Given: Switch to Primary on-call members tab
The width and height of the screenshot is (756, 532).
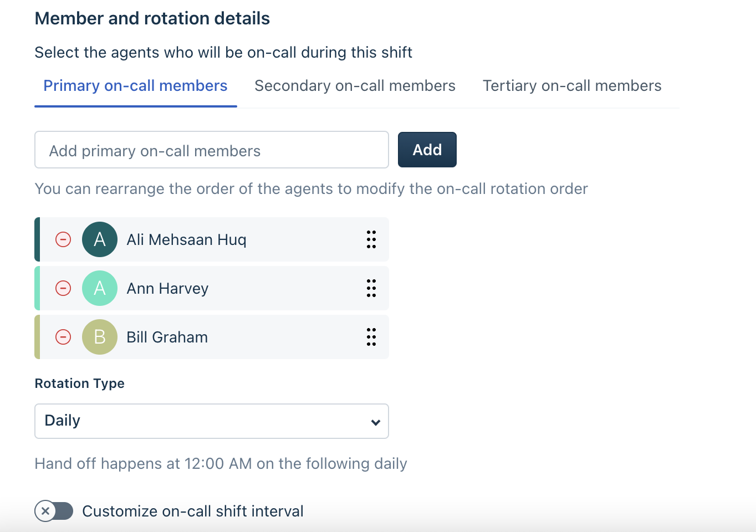Looking at the screenshot, I should pos(135,86).
